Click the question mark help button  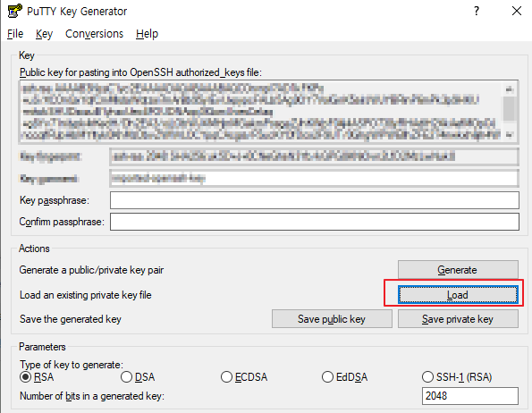477,12
